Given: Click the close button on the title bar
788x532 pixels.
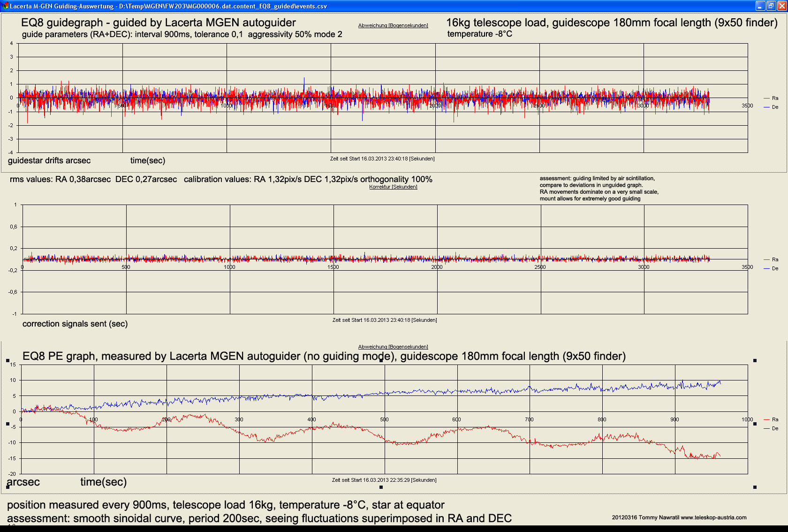Looking at the screenshot, I should [782, 6].
